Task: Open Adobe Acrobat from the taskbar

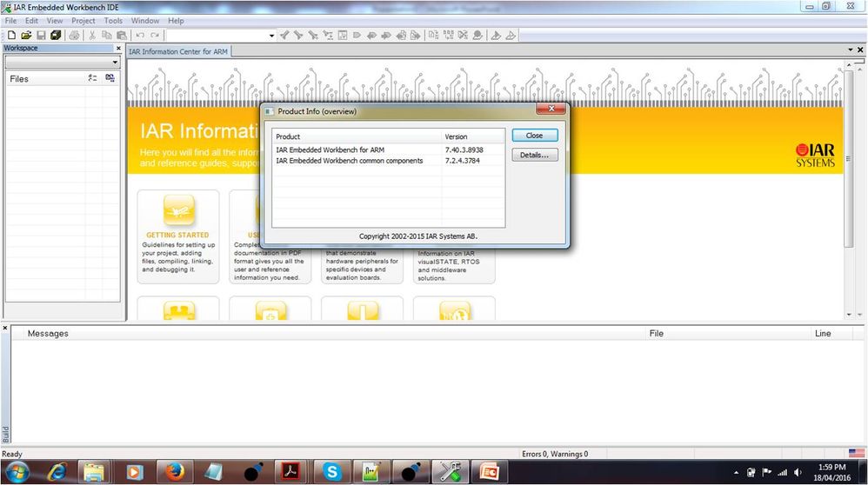Action: [x=291, y=472]
